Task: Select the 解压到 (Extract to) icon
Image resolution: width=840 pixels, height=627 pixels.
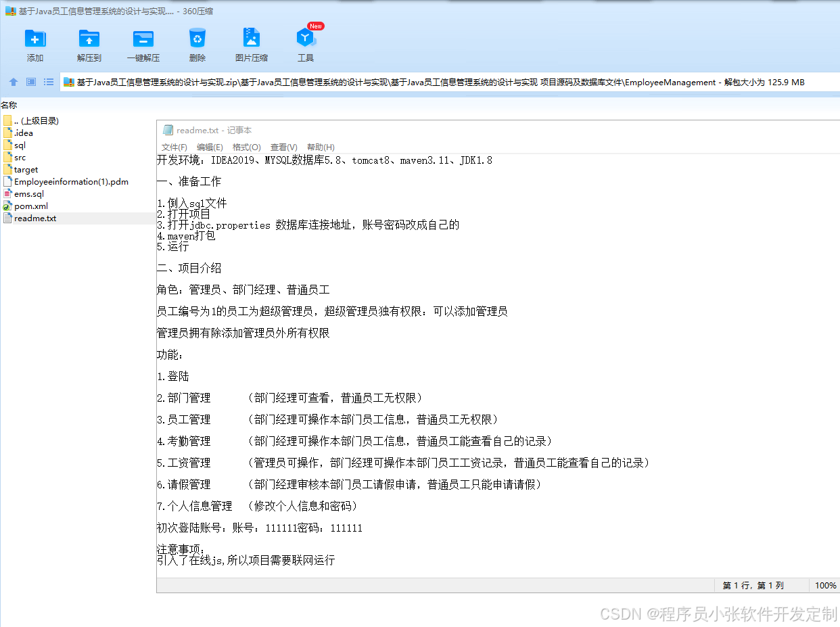Action: click(89, 43)
